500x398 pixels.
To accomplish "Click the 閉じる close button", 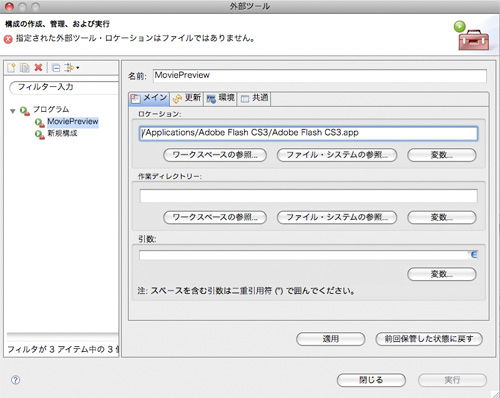I will coord(371,380).
